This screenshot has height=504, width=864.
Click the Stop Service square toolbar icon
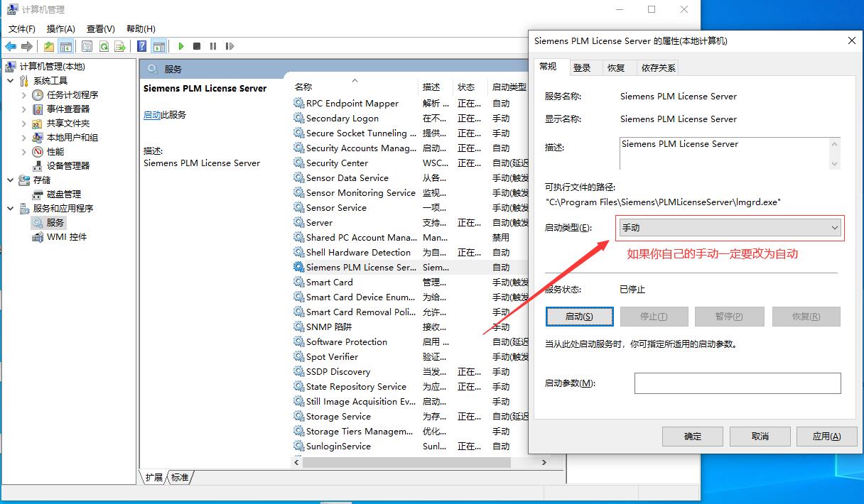[197, 46]
